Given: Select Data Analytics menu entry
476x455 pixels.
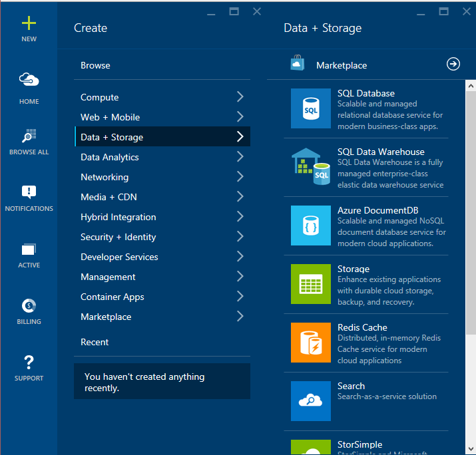Looking at the screenshot, I should (162, 157).
